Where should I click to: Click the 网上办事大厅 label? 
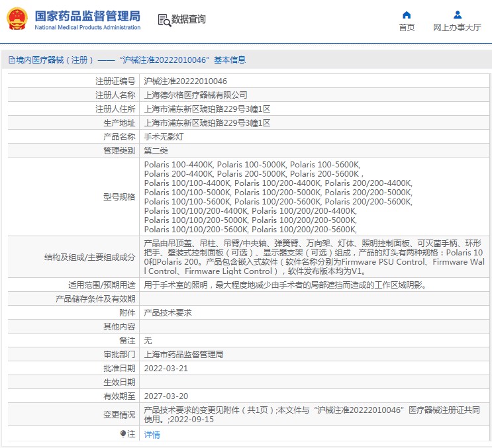pos(457,28)
